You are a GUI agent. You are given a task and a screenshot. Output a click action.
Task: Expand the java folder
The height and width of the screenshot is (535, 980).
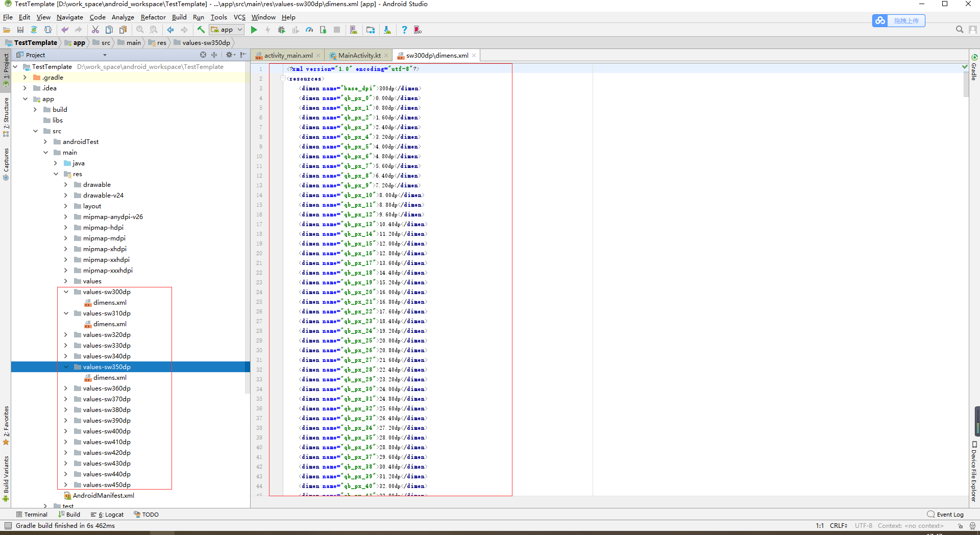[x=56, y=163]
